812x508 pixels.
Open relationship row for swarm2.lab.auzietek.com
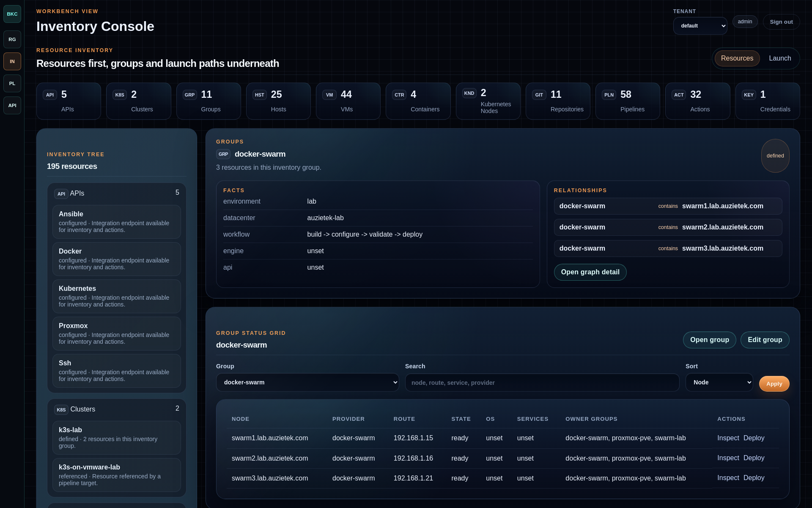coord(668,227)
